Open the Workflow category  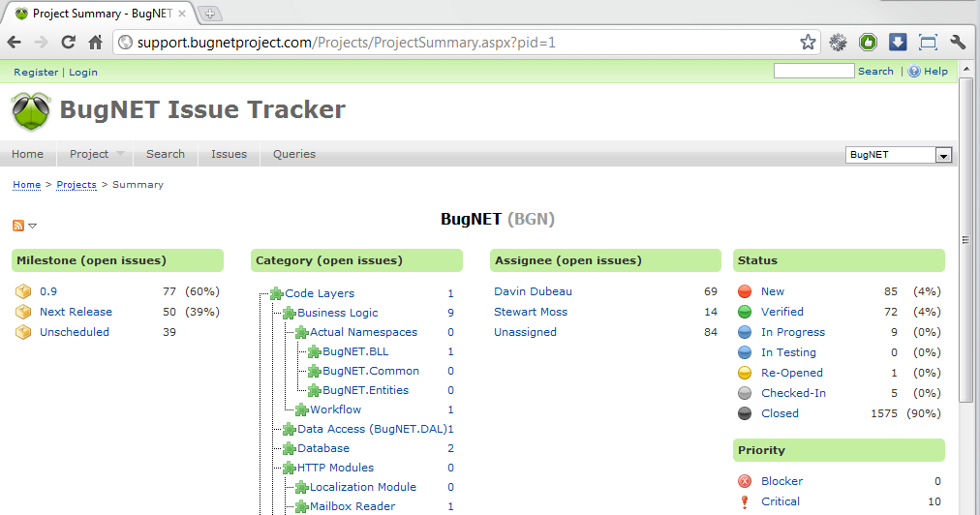(336, 409)
